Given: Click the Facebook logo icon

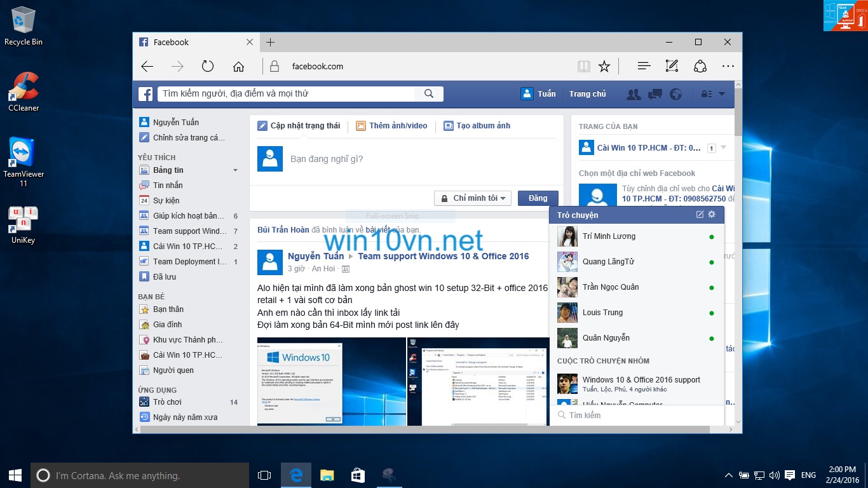Looking at the screenshot, I should [146, 94].
